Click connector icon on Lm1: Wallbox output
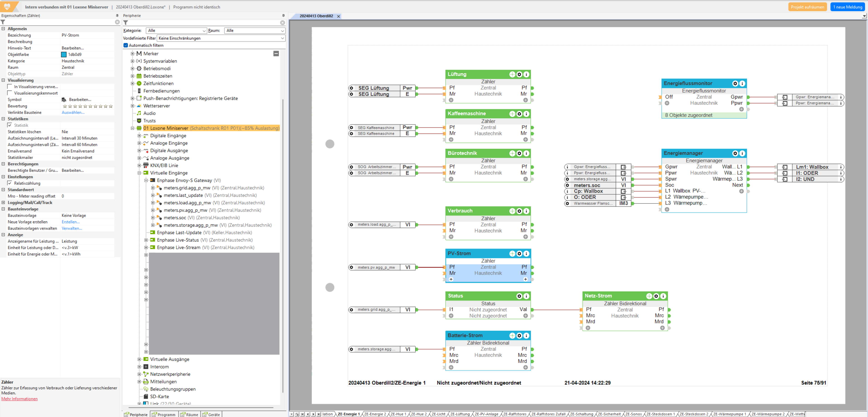Viewport: 868px width, 417px height. [785, 167]
